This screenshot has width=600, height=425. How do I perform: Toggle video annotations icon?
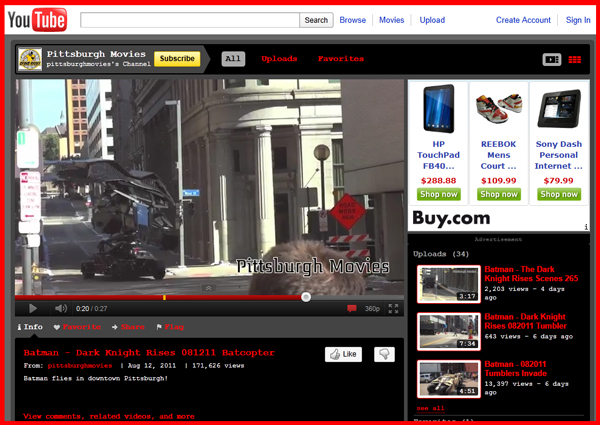tap(352, 308)
